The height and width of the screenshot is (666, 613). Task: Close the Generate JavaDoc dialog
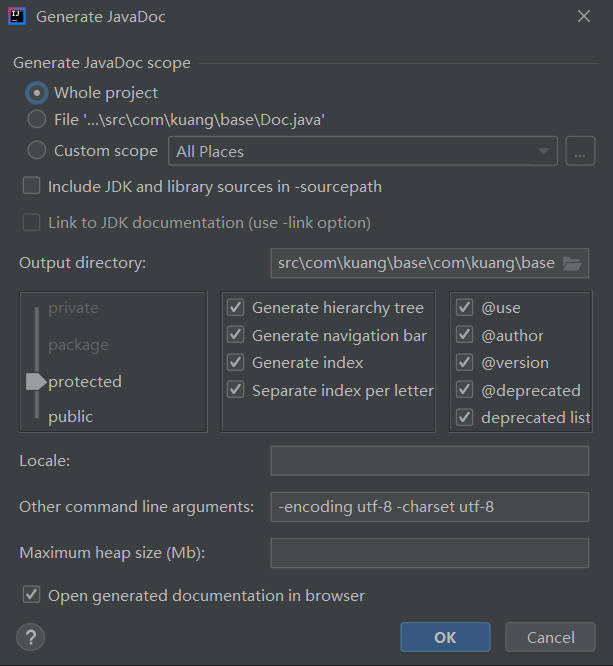pyautogui.click(x=584, y=17)
